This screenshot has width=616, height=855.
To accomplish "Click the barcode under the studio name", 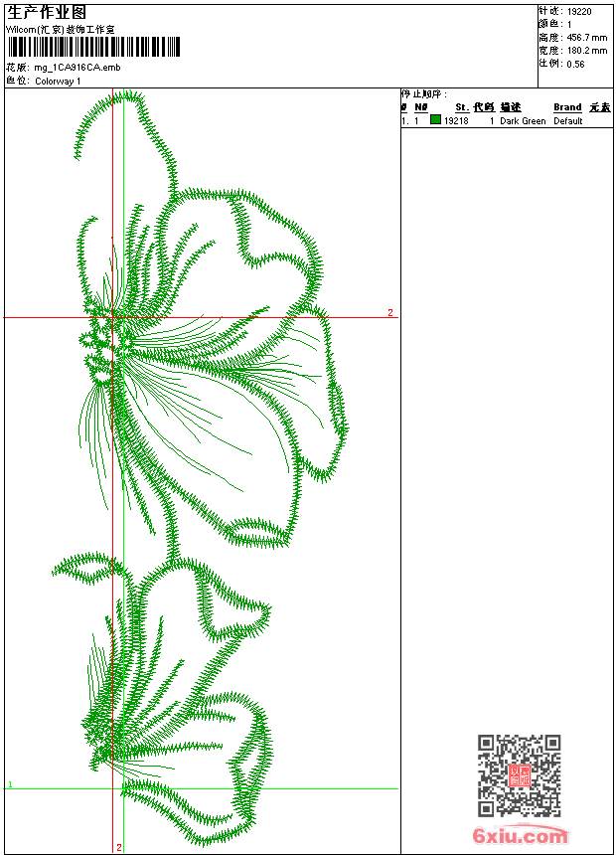I will 93,47.
